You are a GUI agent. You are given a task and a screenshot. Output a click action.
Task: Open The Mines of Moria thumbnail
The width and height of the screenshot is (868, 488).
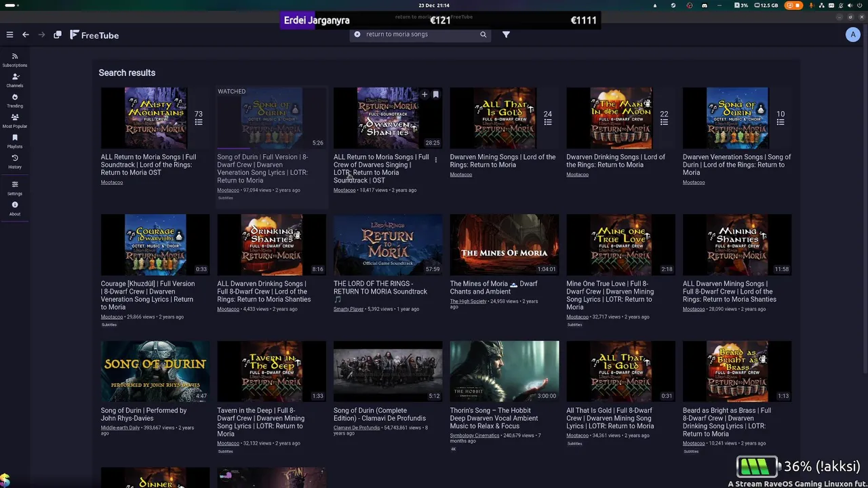coord(504,245)
